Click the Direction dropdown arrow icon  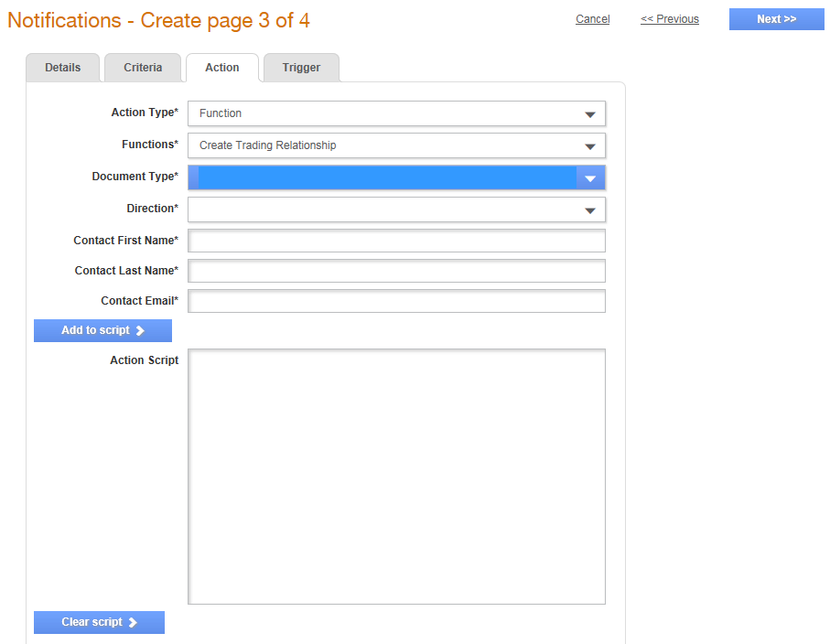590,210
